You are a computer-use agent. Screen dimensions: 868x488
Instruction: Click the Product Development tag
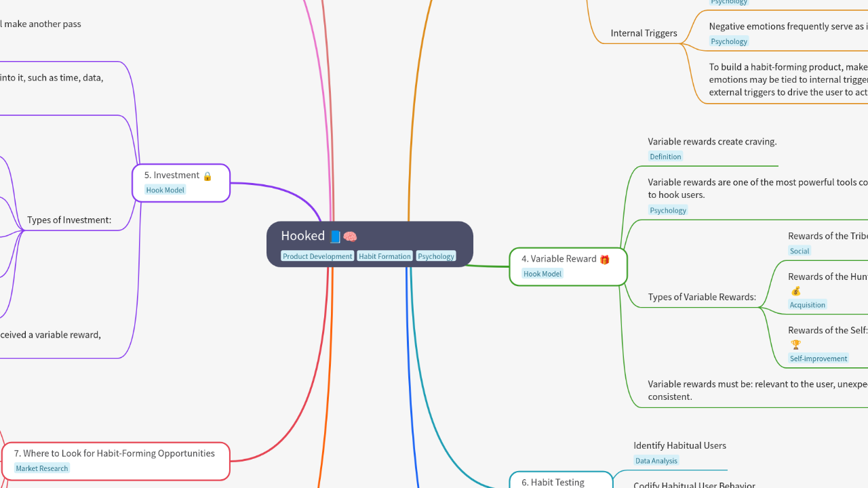317,256
